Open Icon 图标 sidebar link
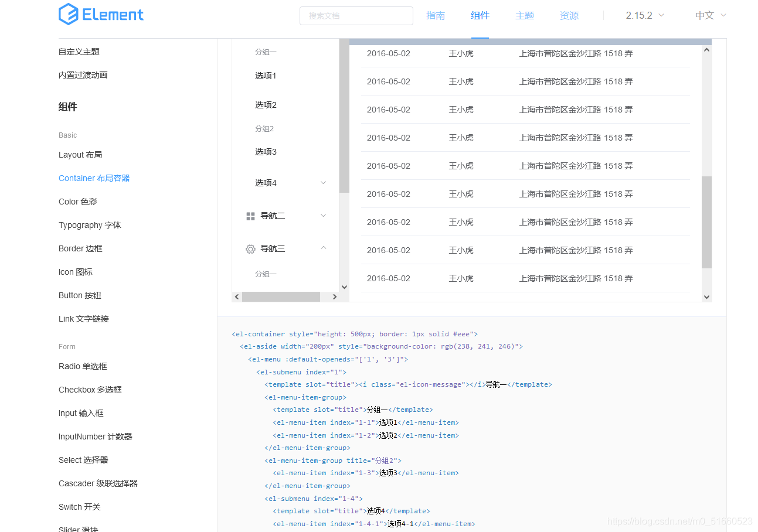Screen dimensions: 758x532 pyautogui.click(x=76, y=272)
